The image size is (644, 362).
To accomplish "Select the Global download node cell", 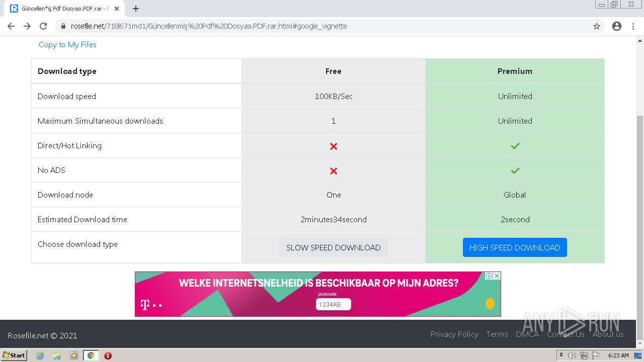I will pos(515,195).
